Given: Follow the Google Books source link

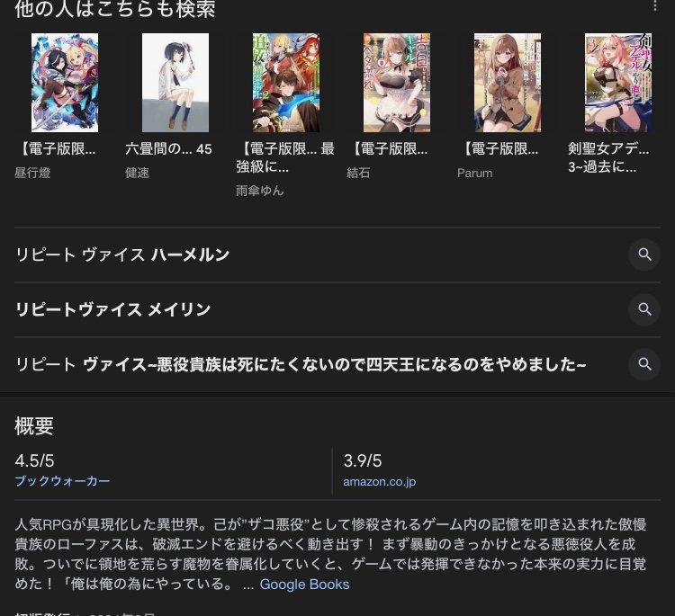Looking at the screenshot, I should click(304, 585).
